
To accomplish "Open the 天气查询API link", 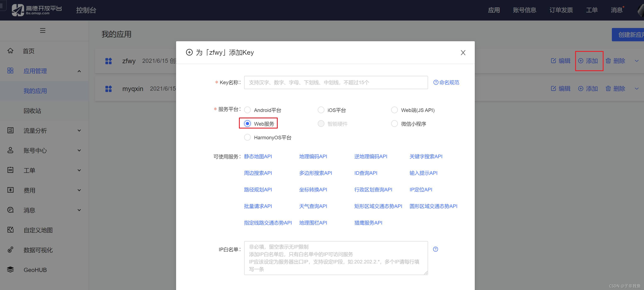I will [x=313, y=206].
